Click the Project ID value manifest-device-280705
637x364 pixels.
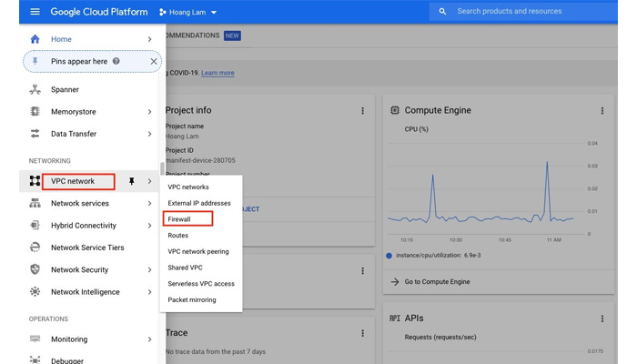(200, 160)
